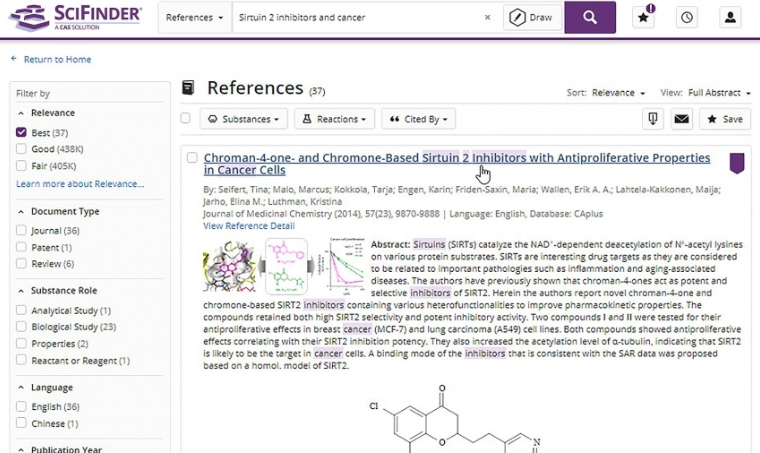Open the References search type dropdown
The width and height of the screenshot is (760, 453).
(194, 17)
